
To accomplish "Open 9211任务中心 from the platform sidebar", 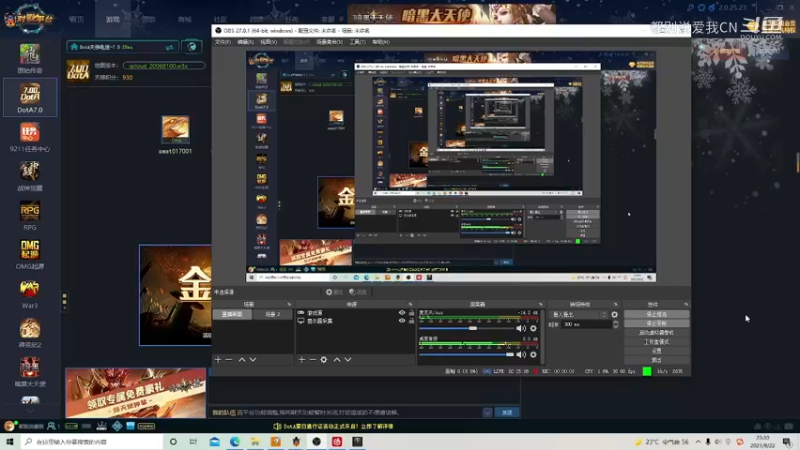I will [x=30, y=138].
